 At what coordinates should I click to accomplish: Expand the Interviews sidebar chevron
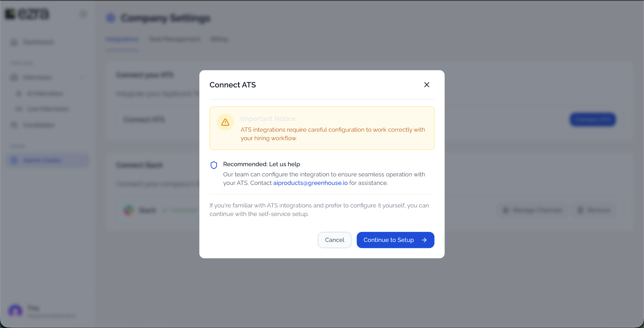click(82, 77)
